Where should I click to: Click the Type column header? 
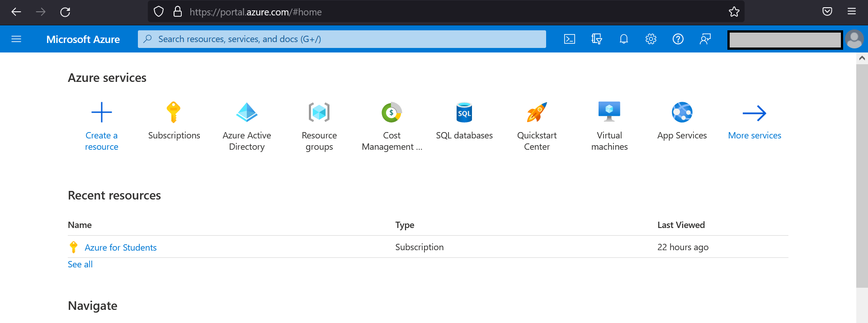pos(405,225)
